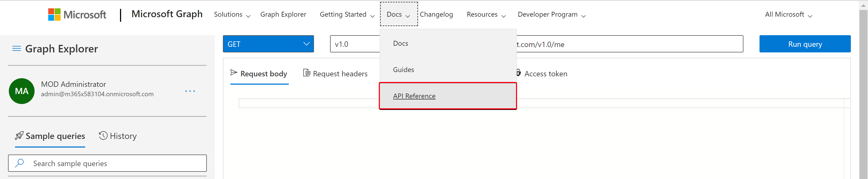Screen dimensions: 868x179
Task: Click the History clock icon
Action: click(x=103, y=136)
